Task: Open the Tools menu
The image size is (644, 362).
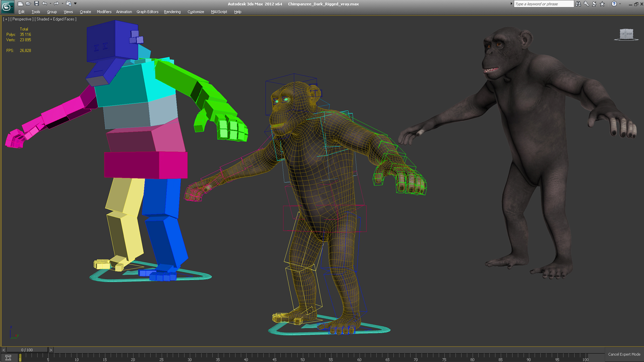Action: point(36,12)
